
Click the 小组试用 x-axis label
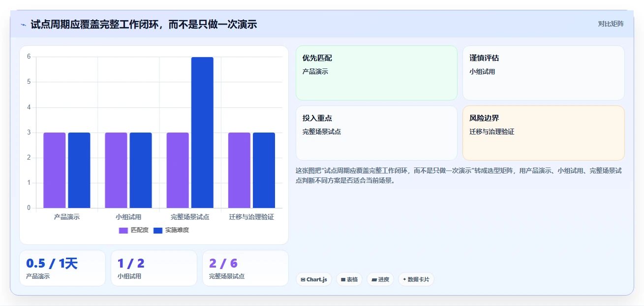[128, 217]
